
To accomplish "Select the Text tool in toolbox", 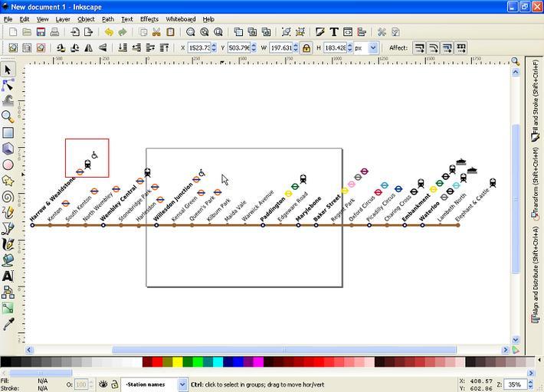I will coord(8,276).
